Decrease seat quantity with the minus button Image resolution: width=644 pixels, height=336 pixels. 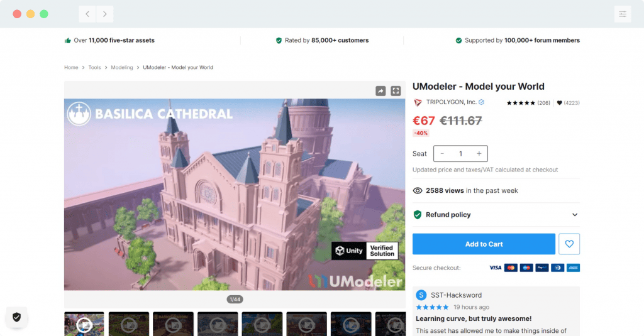point(442,153)
